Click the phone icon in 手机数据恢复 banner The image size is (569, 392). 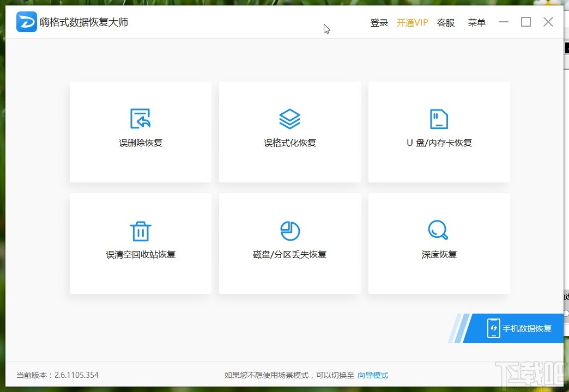pyautogui.click(x=494, y=328)
